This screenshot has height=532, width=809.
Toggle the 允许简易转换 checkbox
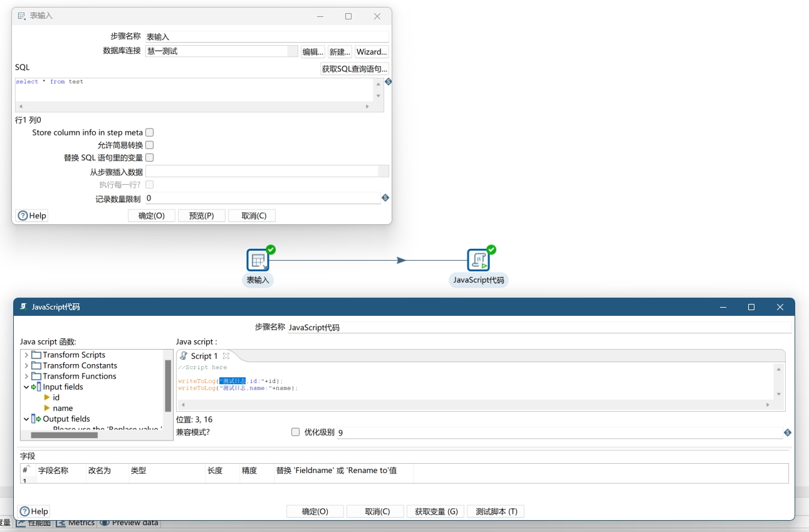click(x=149, y=145)
